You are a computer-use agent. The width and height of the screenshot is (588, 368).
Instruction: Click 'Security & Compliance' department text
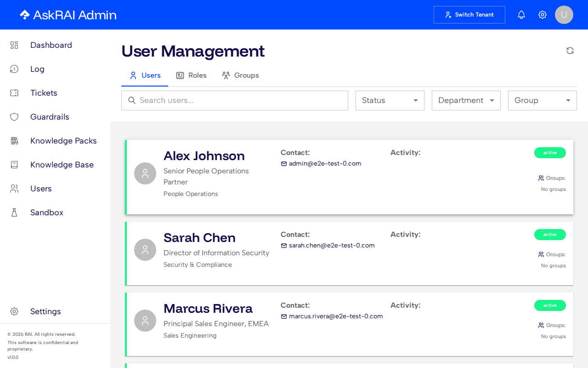(x=198, y=265)
